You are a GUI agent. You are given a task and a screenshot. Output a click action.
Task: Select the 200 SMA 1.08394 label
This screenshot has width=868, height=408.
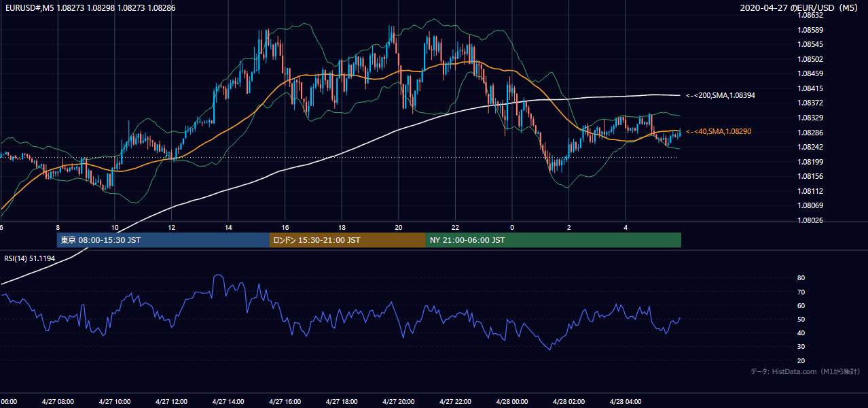721,95
